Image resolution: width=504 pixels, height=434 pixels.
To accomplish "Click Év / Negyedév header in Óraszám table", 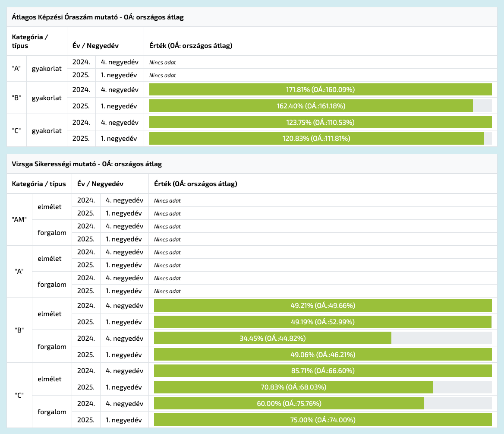I will click(95, 45).
